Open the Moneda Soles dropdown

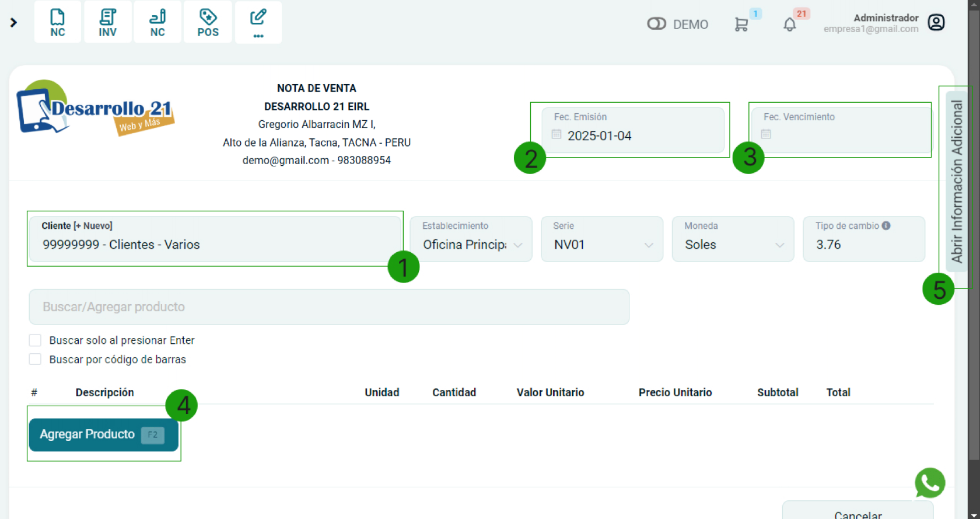[x=733, y=245]
